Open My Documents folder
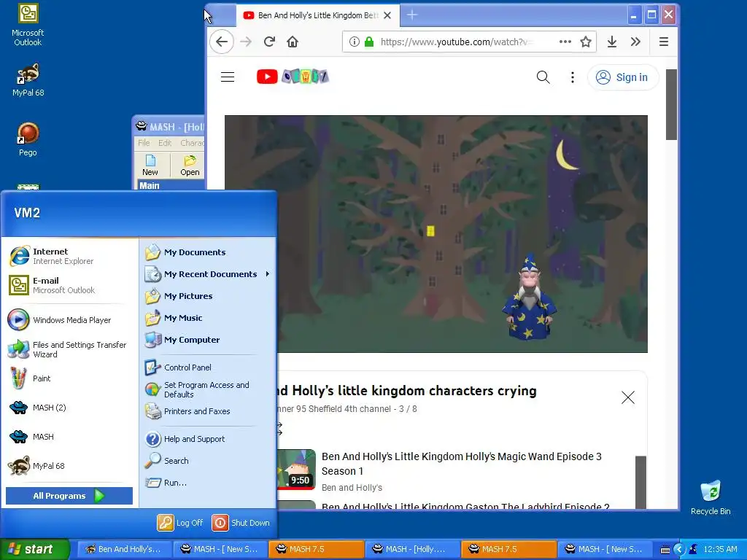 pyautogui.click(x=208, y=252)
